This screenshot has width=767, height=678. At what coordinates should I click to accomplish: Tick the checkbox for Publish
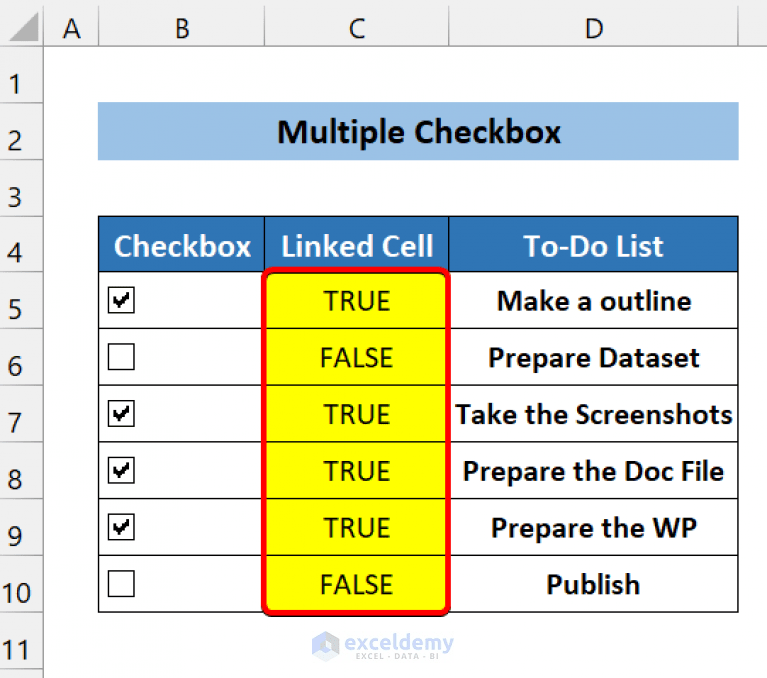[x=121, y=584]
